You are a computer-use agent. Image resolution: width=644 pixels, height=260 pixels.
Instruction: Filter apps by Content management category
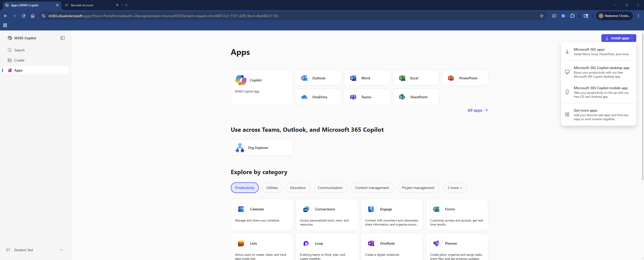pos(372,188)
